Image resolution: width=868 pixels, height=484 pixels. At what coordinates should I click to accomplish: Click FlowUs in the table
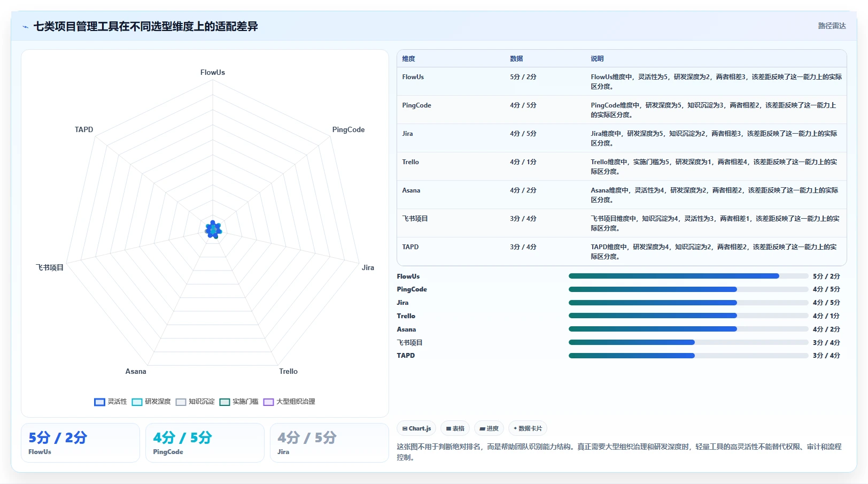click(x=413, y=77)
